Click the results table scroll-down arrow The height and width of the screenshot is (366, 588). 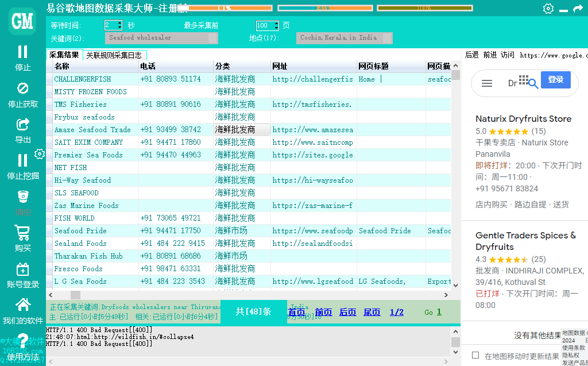pos(455,286)
